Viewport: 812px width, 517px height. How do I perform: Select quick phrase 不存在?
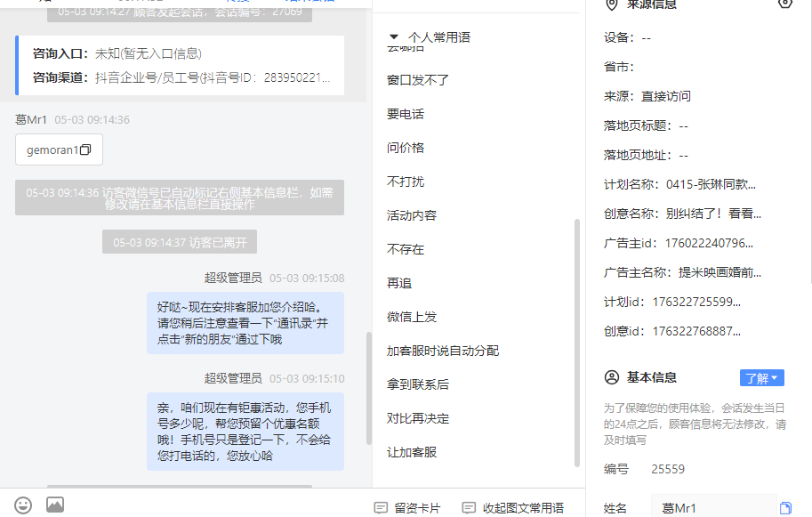tap(405, 249)
